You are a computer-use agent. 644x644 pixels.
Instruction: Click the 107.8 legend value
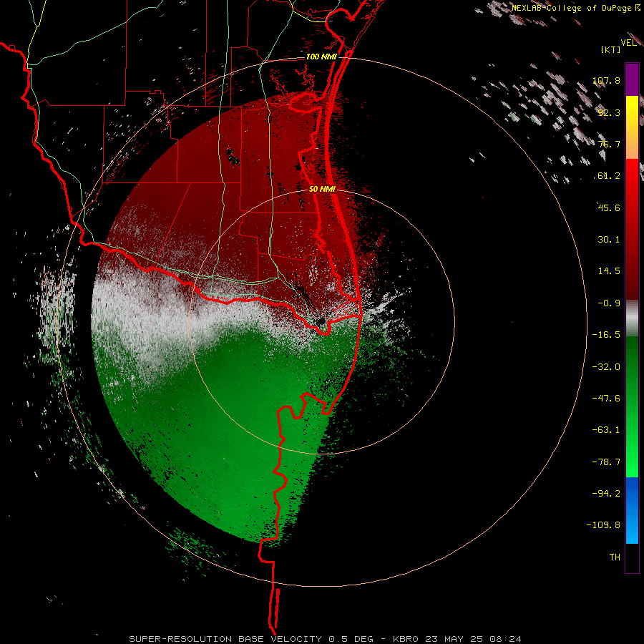click(606, 80)
